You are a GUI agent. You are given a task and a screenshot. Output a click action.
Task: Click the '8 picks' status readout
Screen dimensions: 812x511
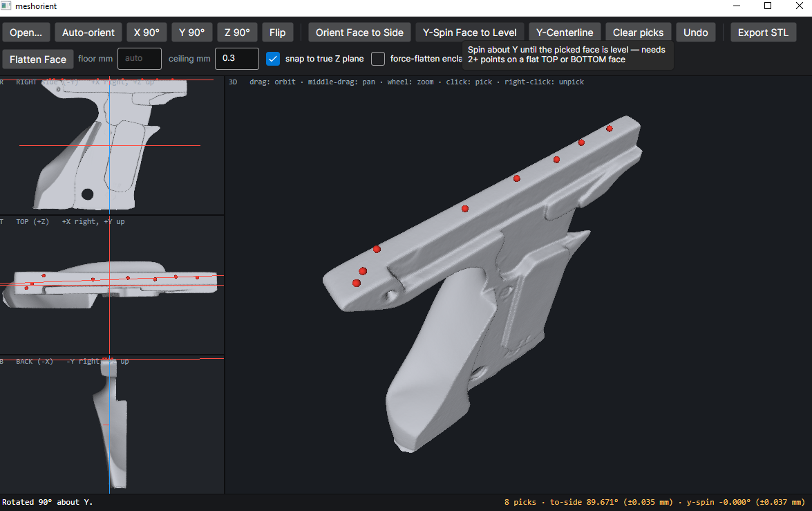pyautogui.click(x=520, y=502)
